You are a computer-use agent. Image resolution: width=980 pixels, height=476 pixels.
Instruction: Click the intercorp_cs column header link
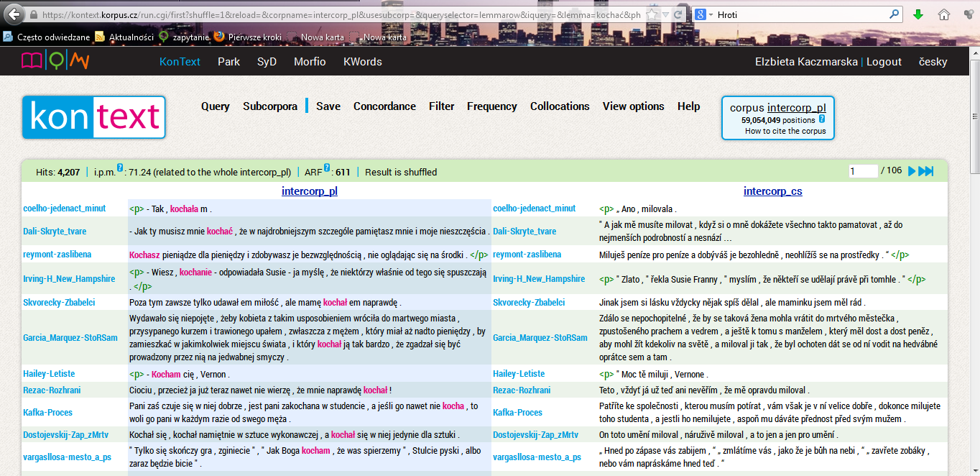coord(773,191)
